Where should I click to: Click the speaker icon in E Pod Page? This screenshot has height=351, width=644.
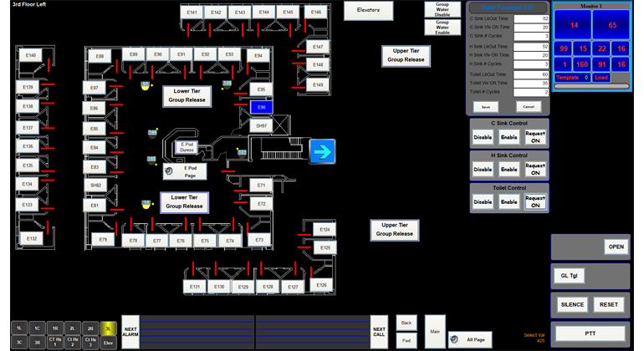(170, 170)
